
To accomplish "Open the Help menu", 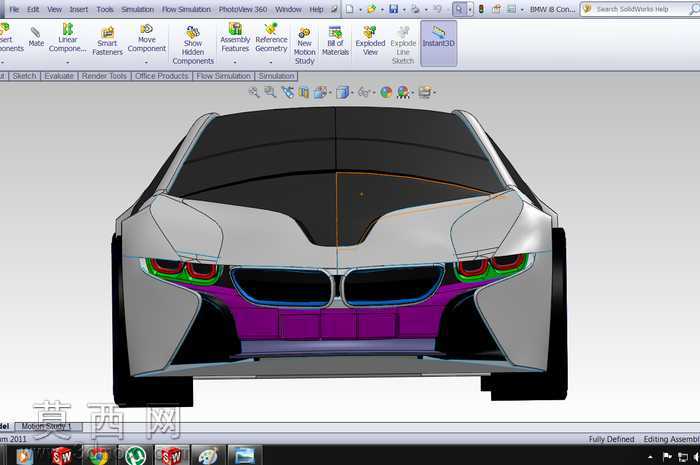I will point(317,9).
